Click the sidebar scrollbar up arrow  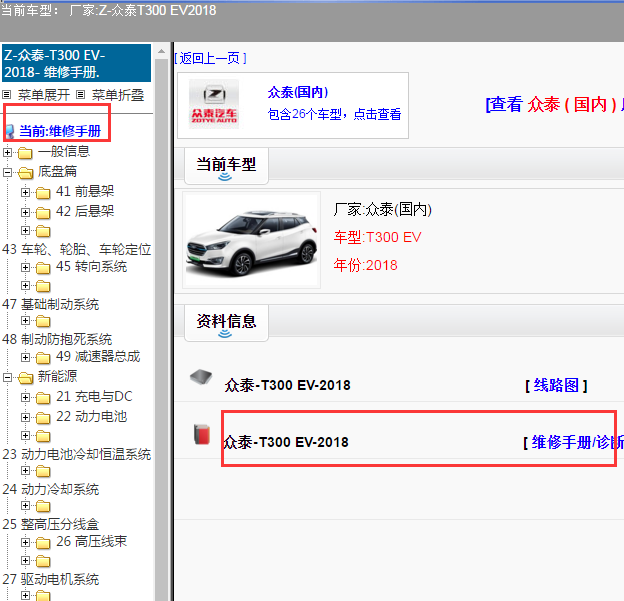[162, 51]
